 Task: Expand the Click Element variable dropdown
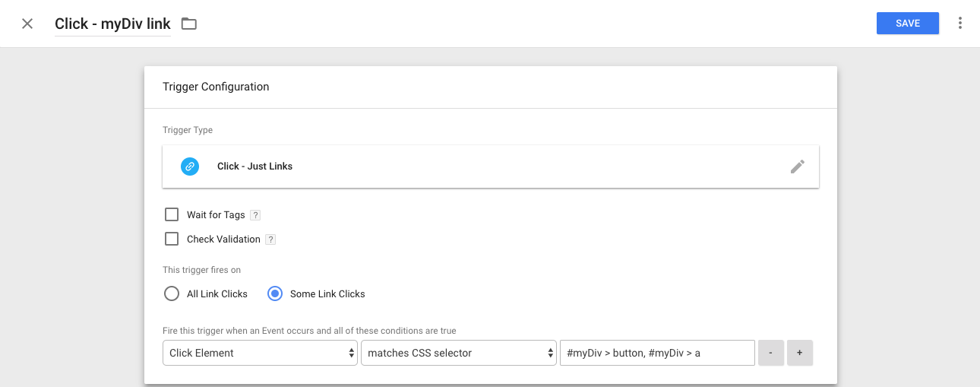pos(260,353)
